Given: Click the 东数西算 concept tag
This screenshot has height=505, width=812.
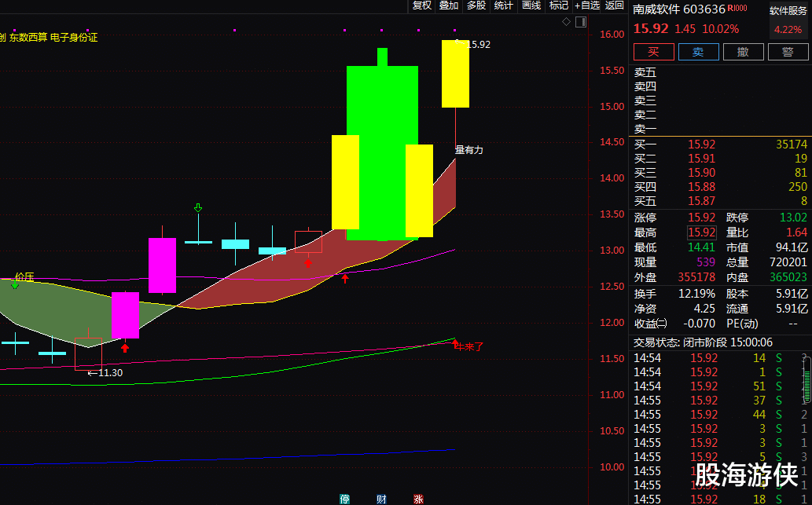Looking at the screenshot, I should click(x=27, y=37).
